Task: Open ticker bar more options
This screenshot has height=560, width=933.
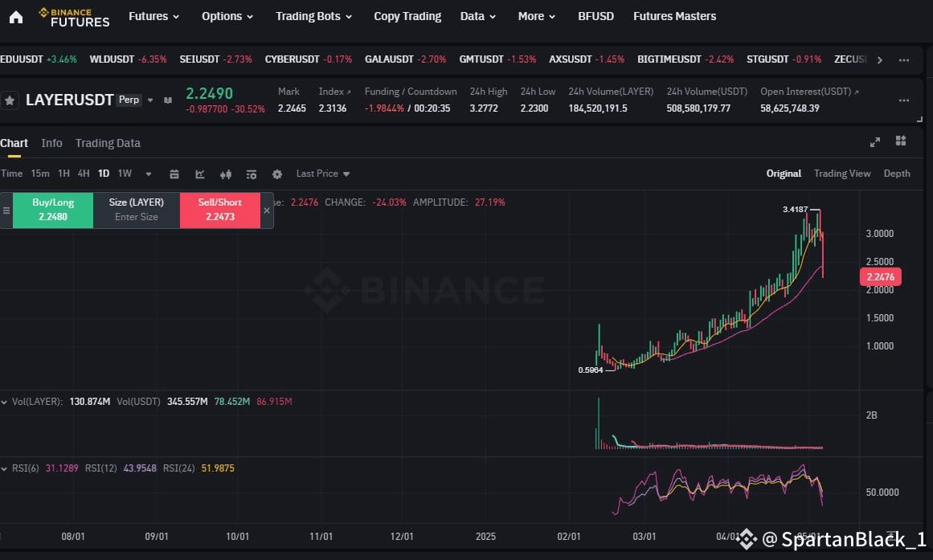Action: pos(904,59)
